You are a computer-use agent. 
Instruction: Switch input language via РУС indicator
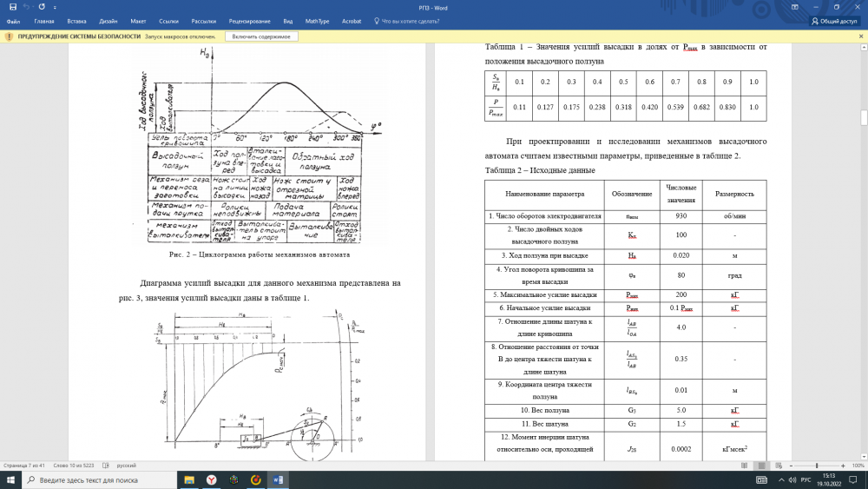[x=806, y=479]
